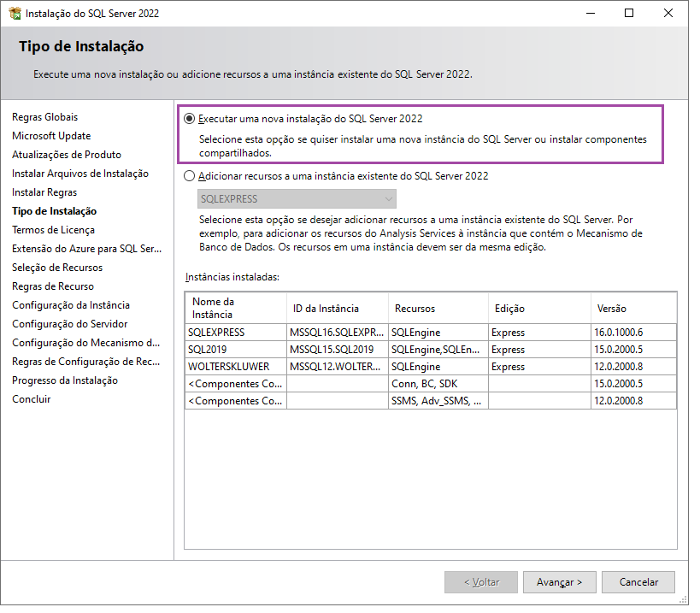Select Regras de Configuração de Rec... step

pos(85,362)
